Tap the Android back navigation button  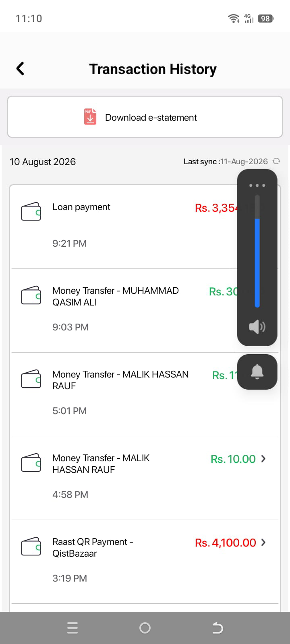(217, 628)
